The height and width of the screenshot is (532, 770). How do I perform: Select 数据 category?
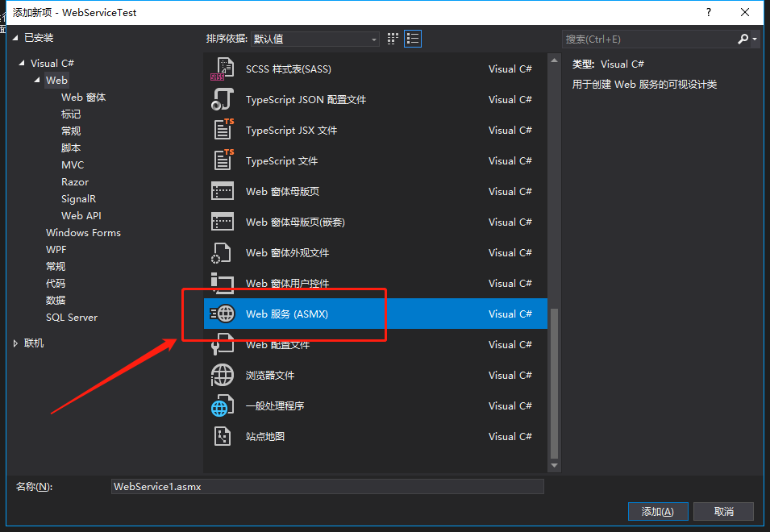tap(56, 301)
